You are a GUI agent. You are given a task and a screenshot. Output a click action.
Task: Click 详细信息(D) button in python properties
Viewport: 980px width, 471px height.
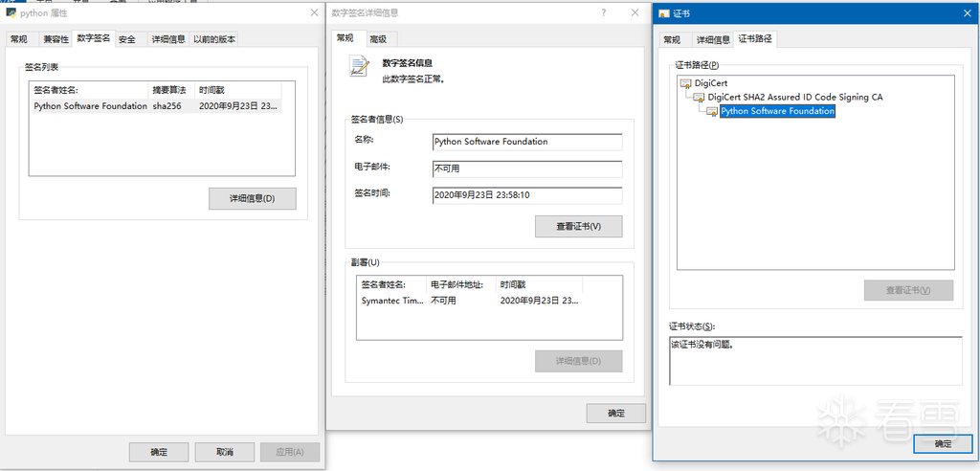point(252,198)
